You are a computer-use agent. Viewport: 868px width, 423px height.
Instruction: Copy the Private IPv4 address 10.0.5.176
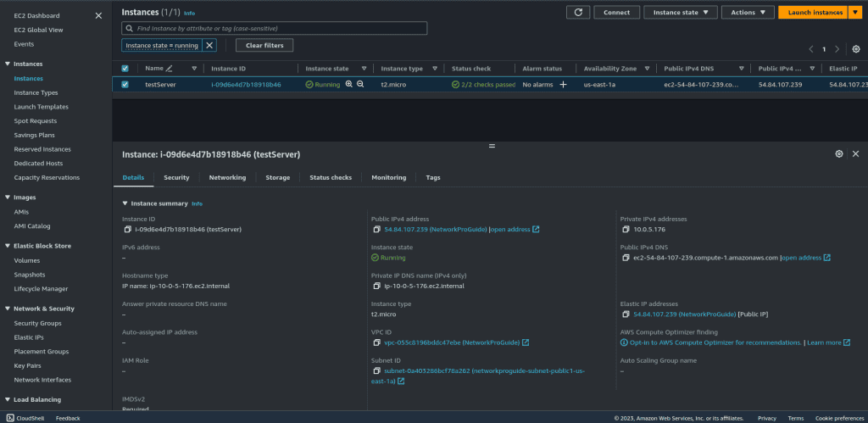click(x=626, y=229)
